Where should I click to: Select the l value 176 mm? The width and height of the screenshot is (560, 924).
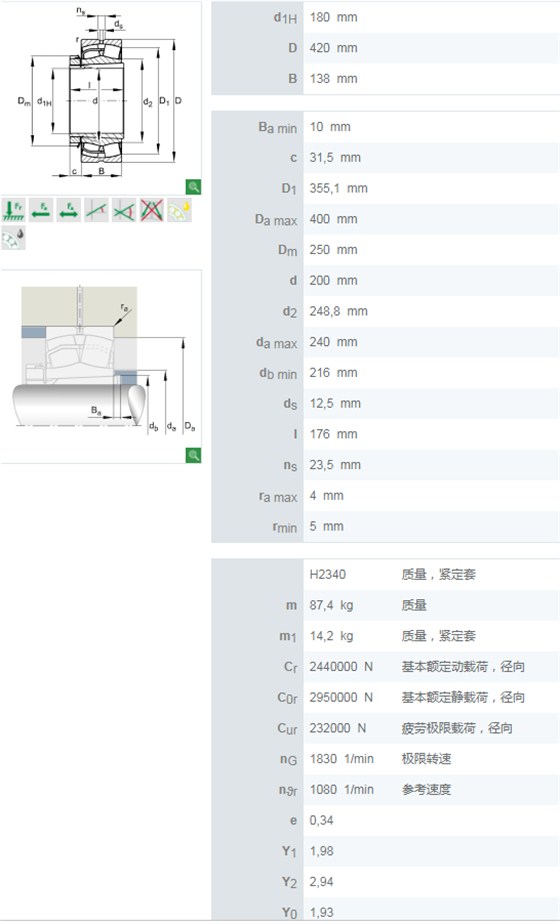(x=333, y=434)
